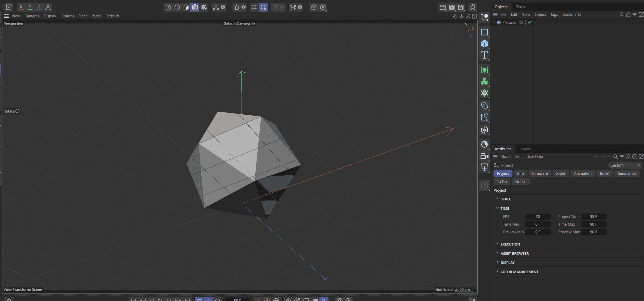Switch to the Takes tab

click(x=520, y=7)
